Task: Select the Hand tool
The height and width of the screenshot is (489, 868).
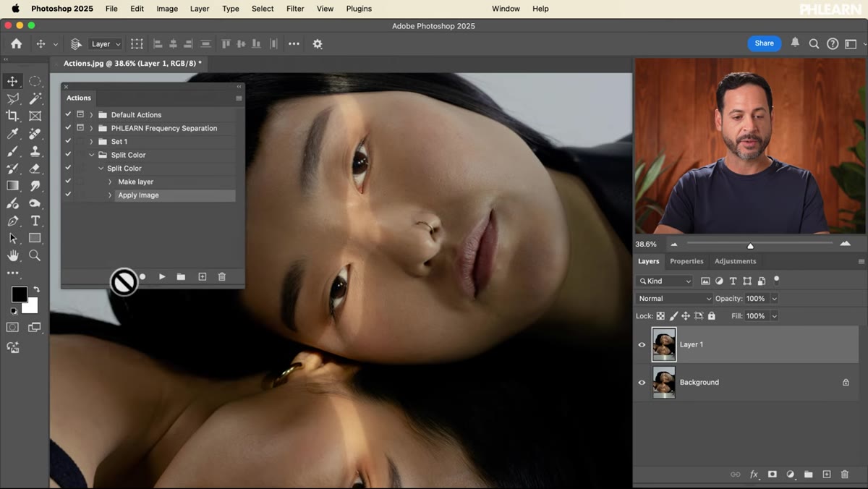Action: coord(12,255)
